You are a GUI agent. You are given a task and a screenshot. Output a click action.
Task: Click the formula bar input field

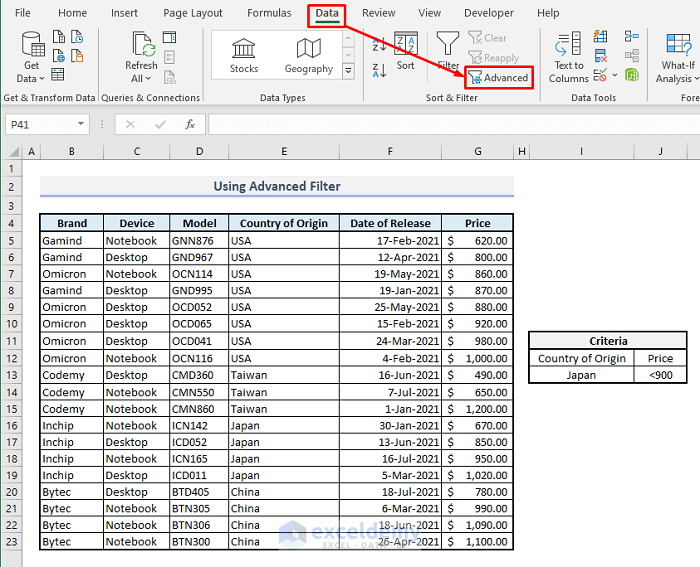pos(450,124)
